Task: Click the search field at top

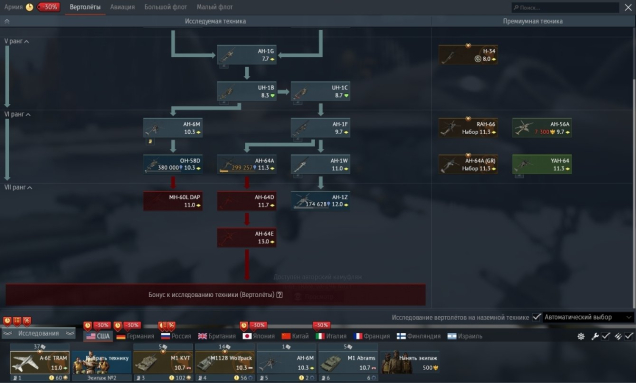Action: tap(565, 7)
